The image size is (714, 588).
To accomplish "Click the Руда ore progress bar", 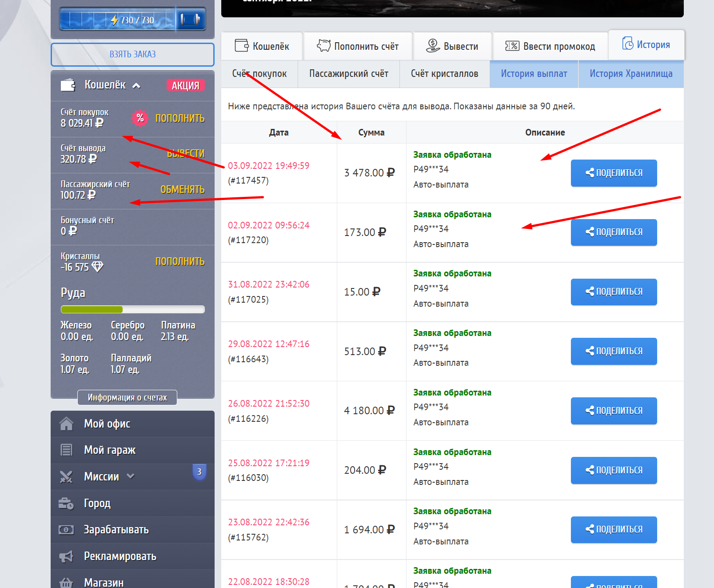I will 132,309.
